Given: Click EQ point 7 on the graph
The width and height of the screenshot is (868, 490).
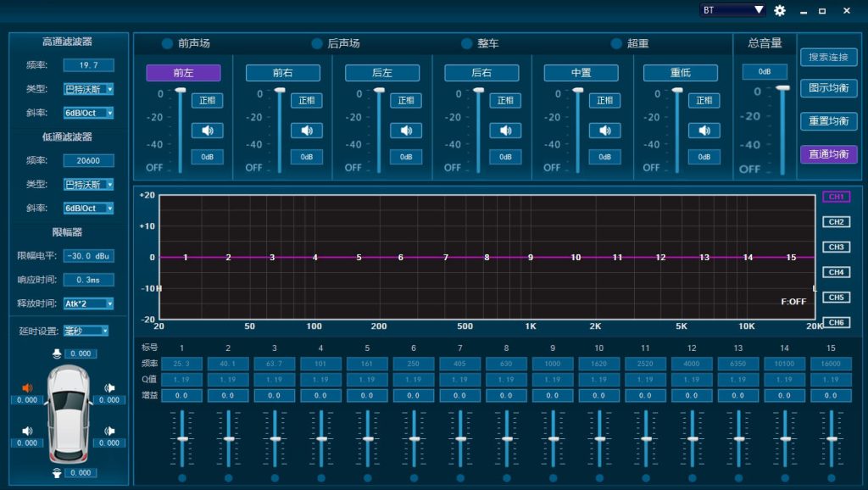Looking at the screenshot, I should [x=445, y=258].
